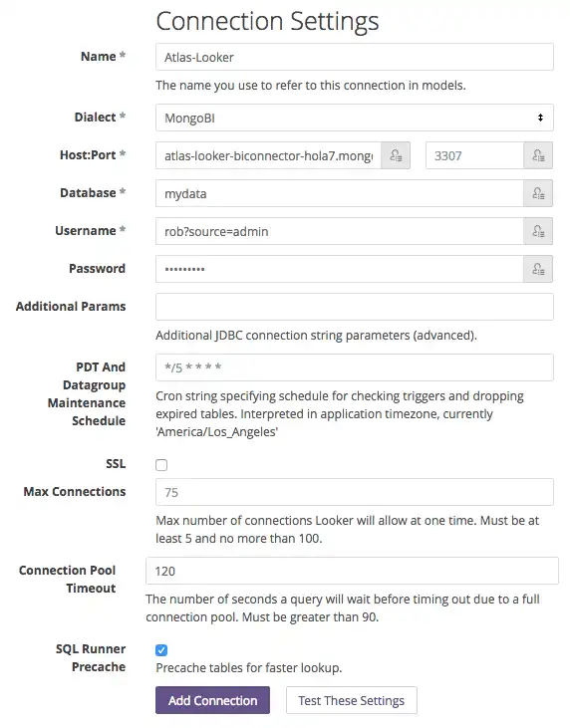Click user attribute icon beside Port field

(x=538, y=155)
